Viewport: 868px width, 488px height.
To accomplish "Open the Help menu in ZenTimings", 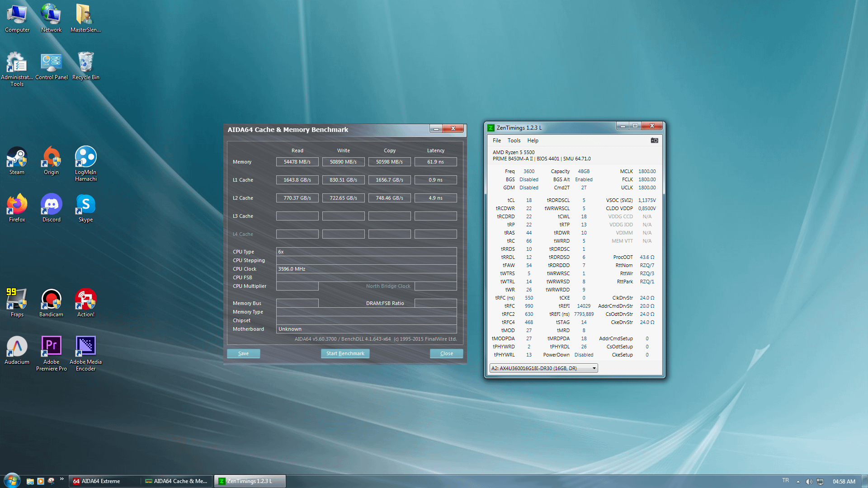I will [533, 141].
